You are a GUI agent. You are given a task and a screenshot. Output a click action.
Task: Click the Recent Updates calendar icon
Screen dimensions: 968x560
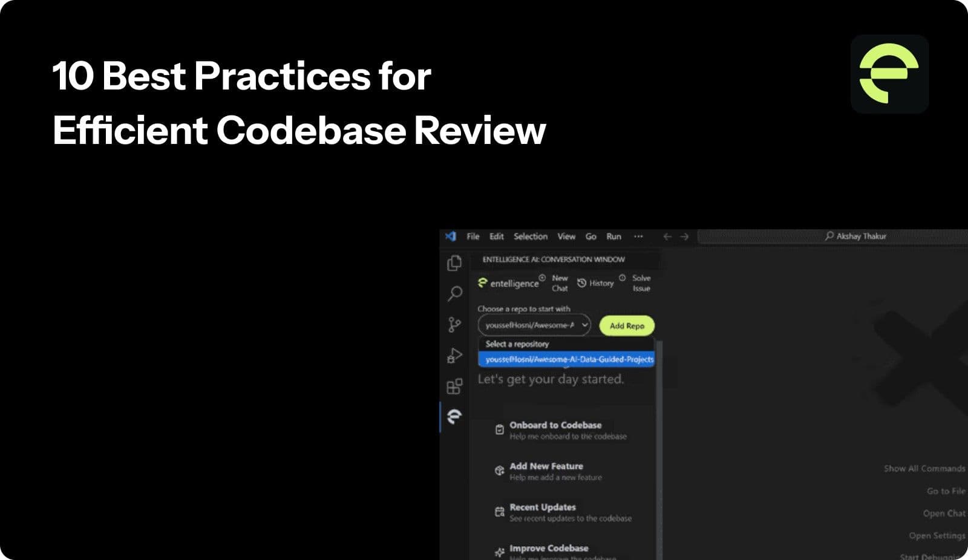point(499,512)
